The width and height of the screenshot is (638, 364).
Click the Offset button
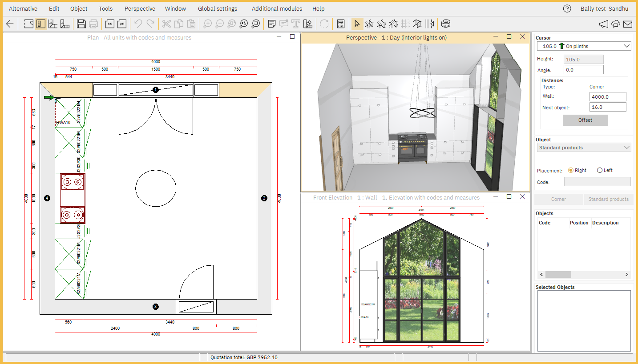(x=585, y=120)
